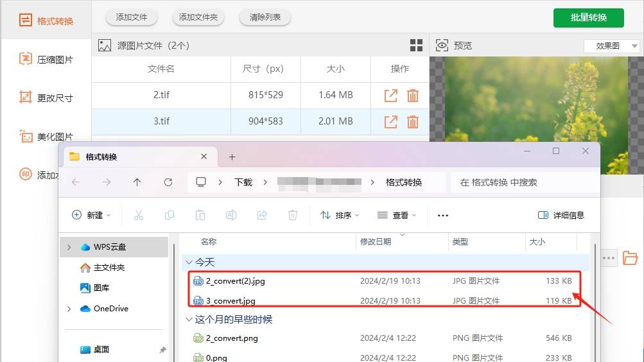Screen dimensions: 644x362
Task: Open the 美化图片 sidebar section
Action: tap(46, 136)
